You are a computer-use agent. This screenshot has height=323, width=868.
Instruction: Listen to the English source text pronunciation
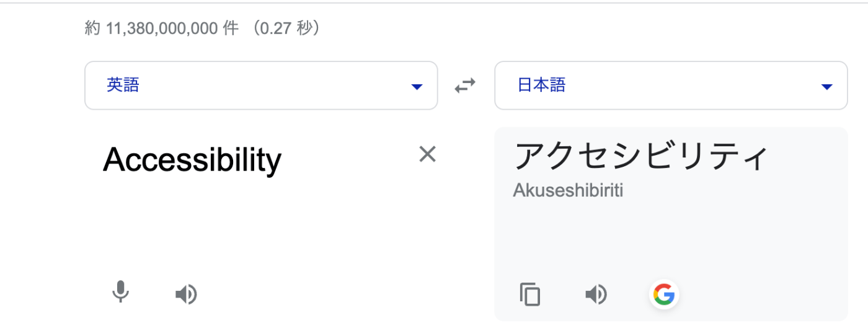tap(185, 294)
